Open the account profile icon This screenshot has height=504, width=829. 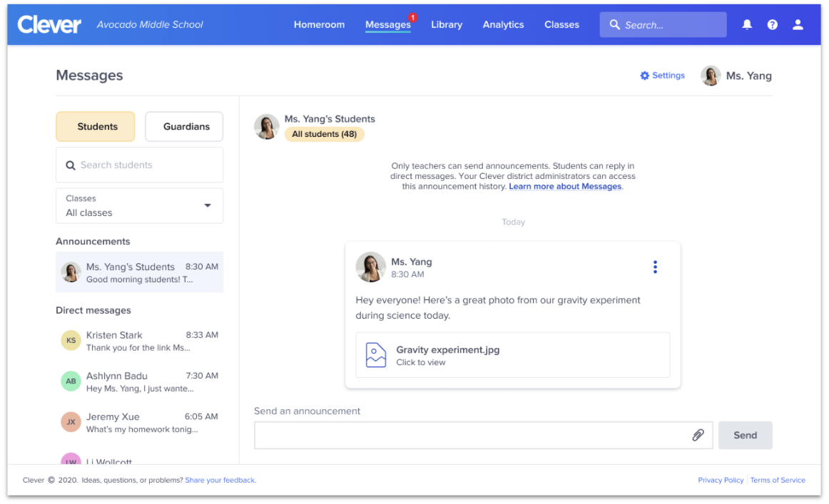click(798, 24)
